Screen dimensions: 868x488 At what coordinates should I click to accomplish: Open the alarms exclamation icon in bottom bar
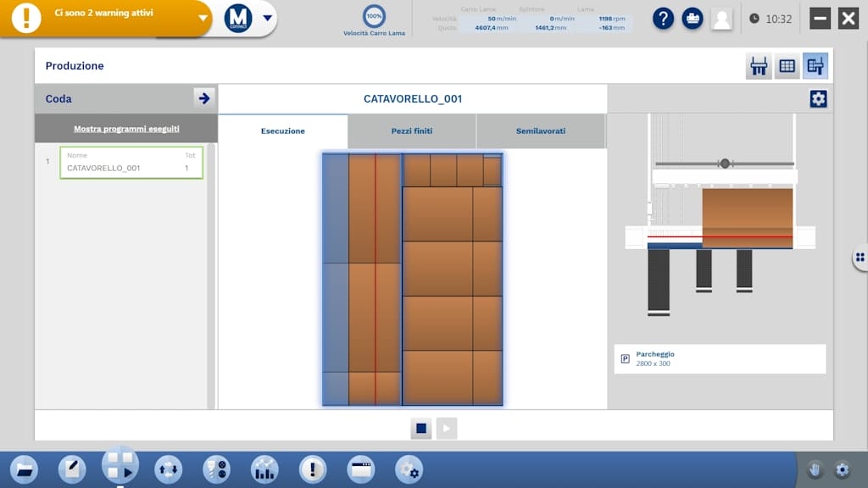tap(313, 469)
